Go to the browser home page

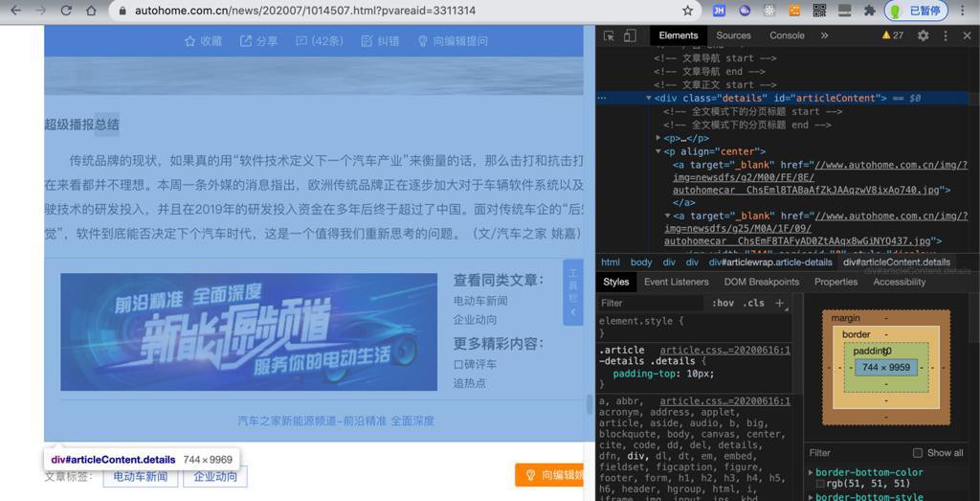pos(91,11)
